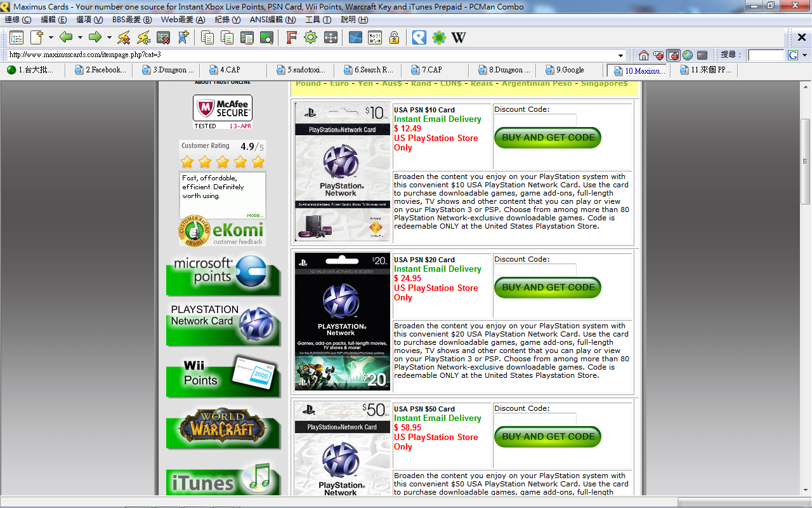Switch to the 11.來個 PP tab
Image resolution: width=812 pixels, height=508 pixels.
tap(706, 70)
